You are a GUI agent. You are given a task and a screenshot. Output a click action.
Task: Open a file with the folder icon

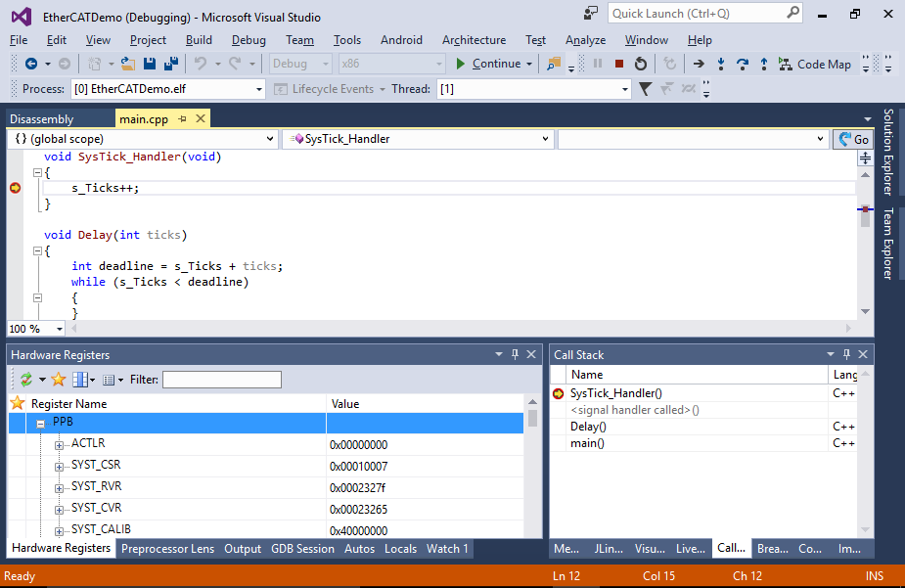127,64
